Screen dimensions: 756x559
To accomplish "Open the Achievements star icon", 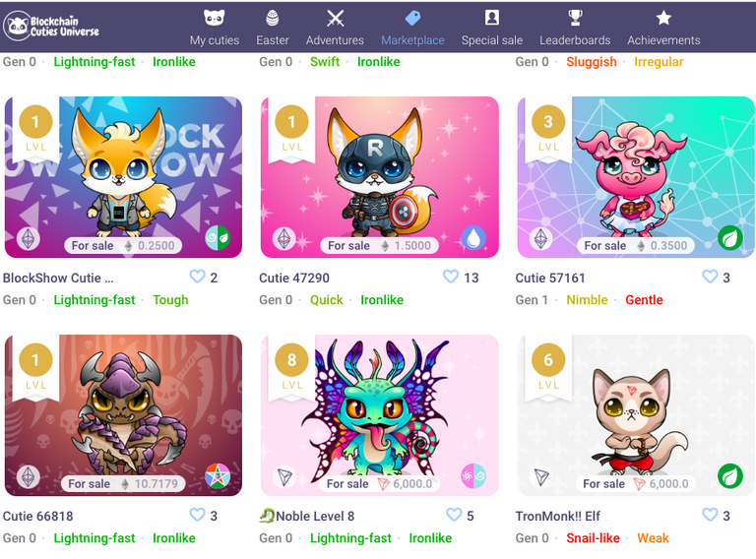I will pos(663,19).
